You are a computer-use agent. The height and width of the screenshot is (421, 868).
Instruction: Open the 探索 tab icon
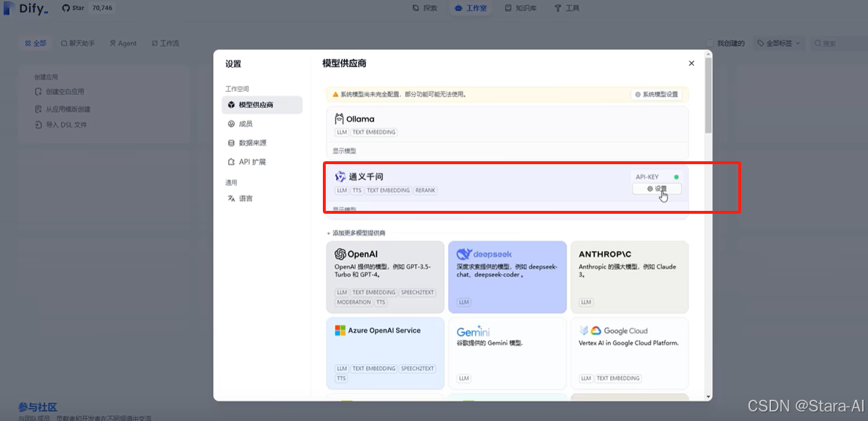click(x=415, y=8)
